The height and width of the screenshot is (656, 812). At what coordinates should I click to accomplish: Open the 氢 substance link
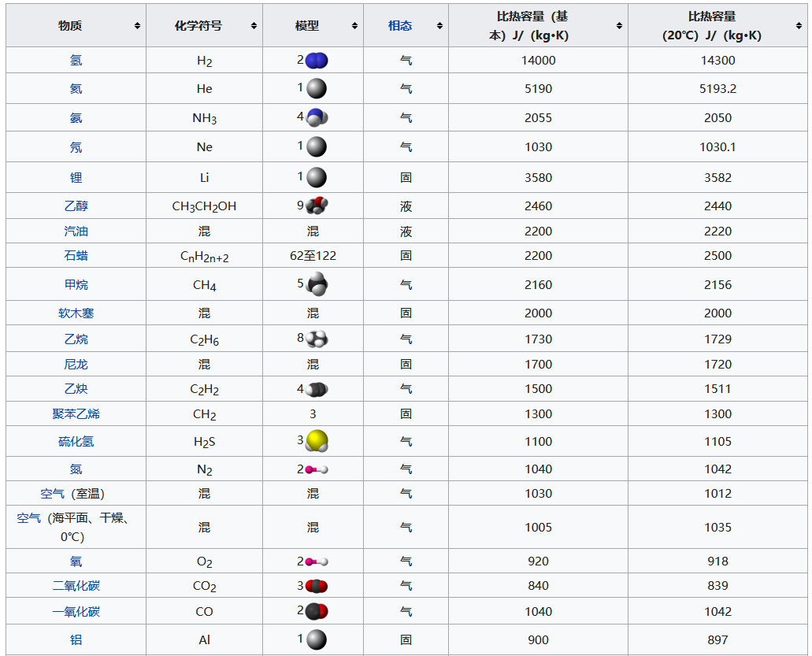pos(76,60)
